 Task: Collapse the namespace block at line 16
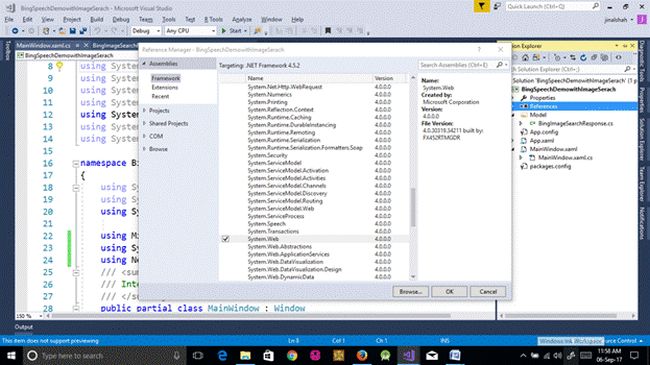pyautogui.click(x=76, y=164)
